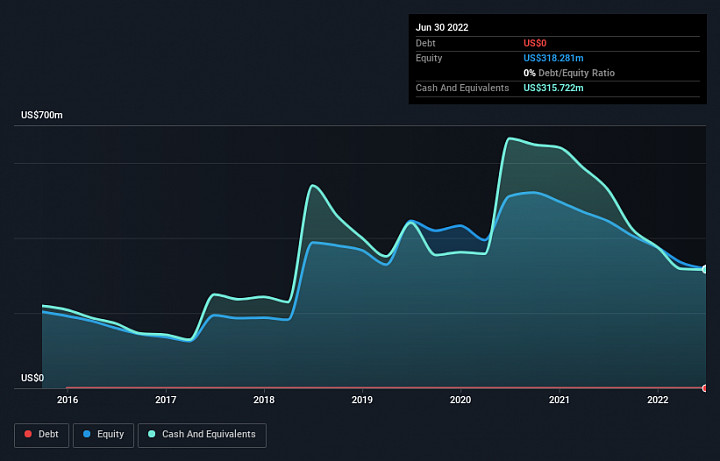Click the US$0 axis label

coord(33,378)
